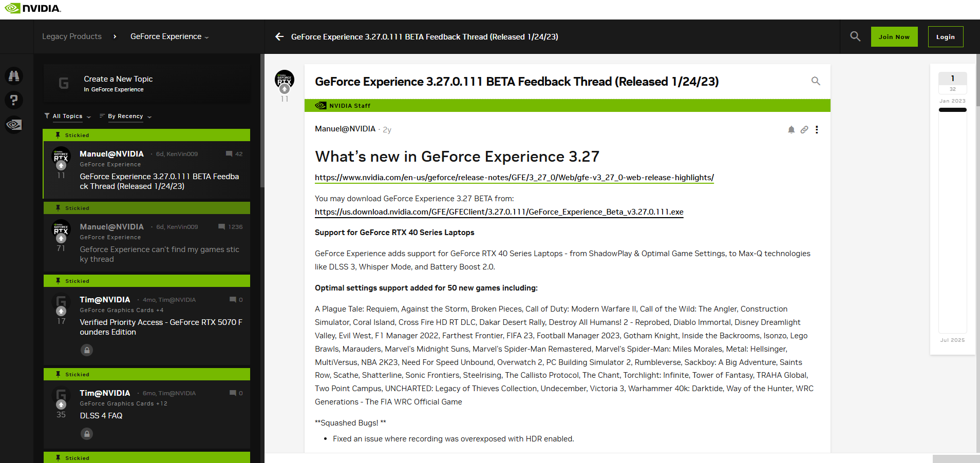
Task: Search within thread using the post magnifier
Action: (816, 81)
